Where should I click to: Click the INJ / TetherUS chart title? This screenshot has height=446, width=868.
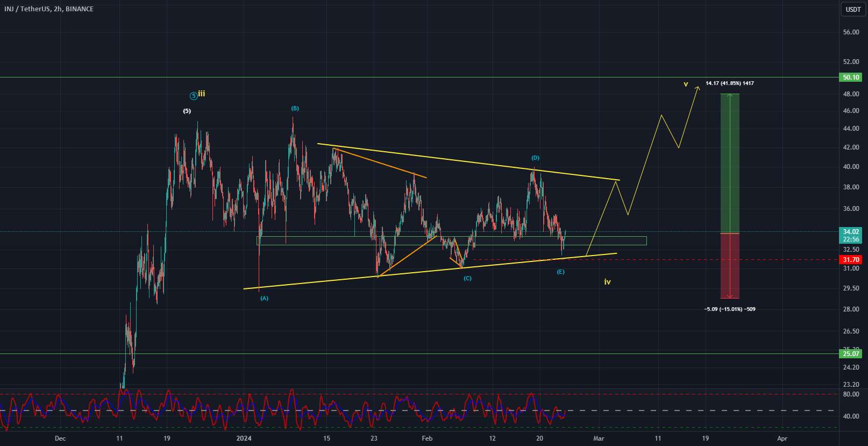pos(48,9)
